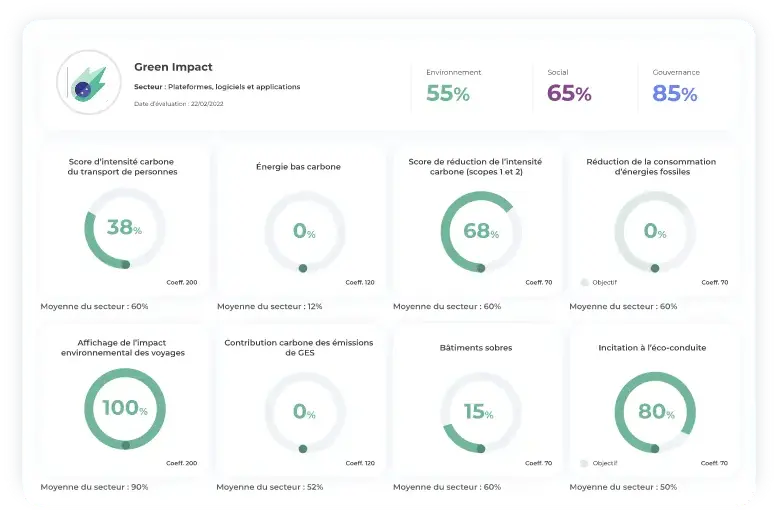The image size is (778, 514).
Task: Click the 100% Affichage de l'impact gauge
Action: [x=124, y=410]
